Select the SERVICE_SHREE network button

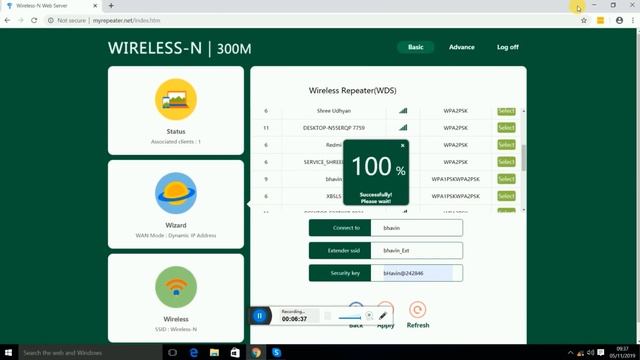[506, 162]
